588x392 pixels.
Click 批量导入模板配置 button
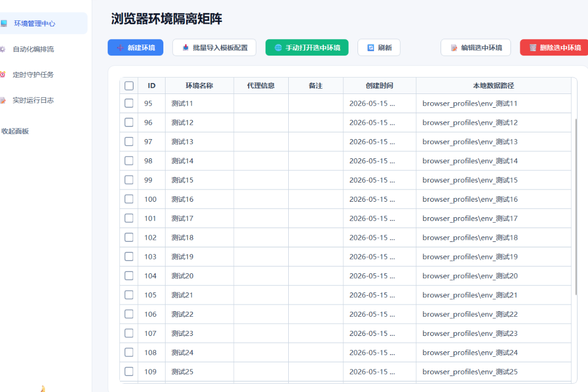click(x=214, y=48)
